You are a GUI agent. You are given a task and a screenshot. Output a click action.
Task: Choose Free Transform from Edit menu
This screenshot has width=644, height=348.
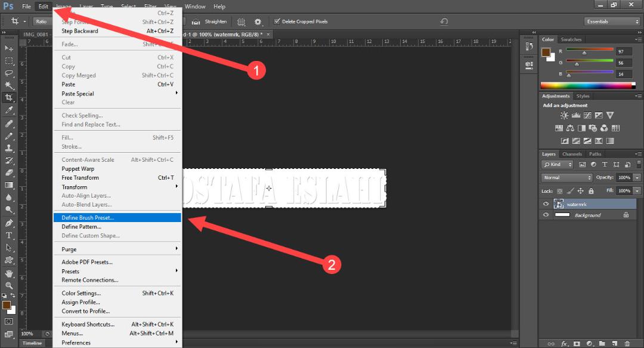coord(117,178)
